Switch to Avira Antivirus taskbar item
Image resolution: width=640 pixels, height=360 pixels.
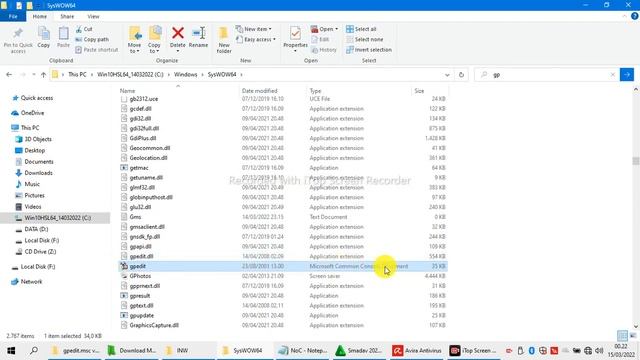417,351
